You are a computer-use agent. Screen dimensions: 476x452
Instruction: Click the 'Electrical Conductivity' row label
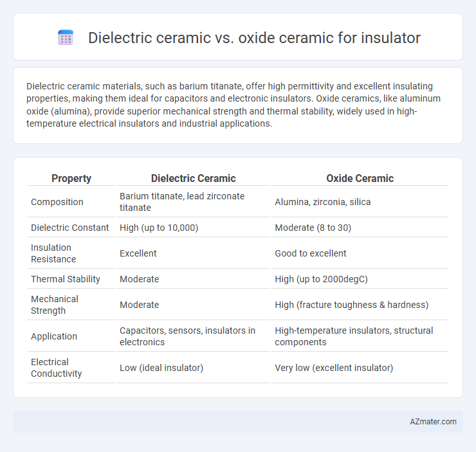click(57, 368)
